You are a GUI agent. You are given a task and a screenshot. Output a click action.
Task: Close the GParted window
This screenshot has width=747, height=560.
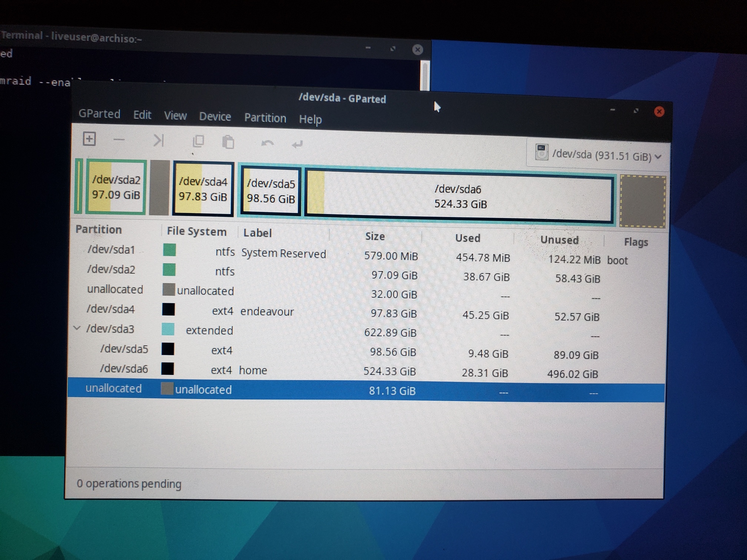(x=659, y=111)
